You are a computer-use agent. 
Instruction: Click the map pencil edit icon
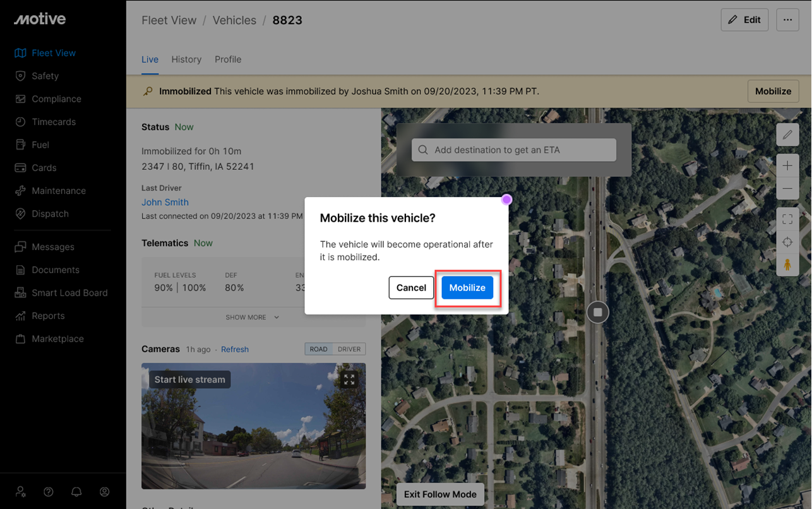pos(787,135)
